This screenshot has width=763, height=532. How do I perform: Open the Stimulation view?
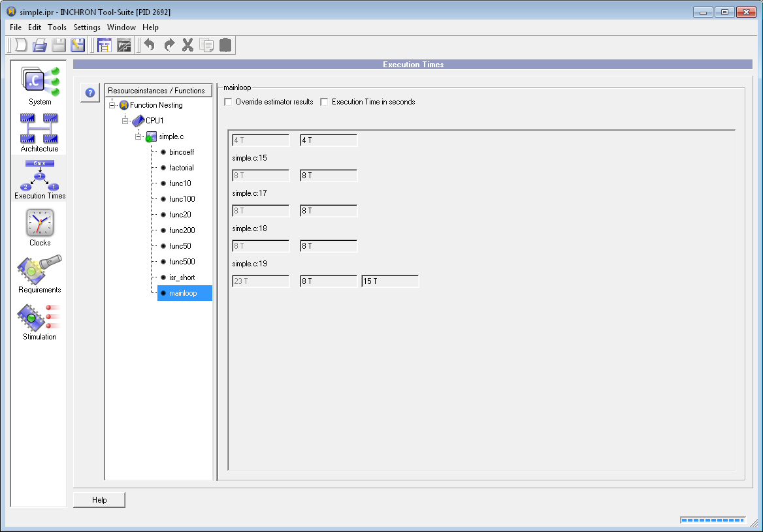pyautogui.click(x=39, y=322)
